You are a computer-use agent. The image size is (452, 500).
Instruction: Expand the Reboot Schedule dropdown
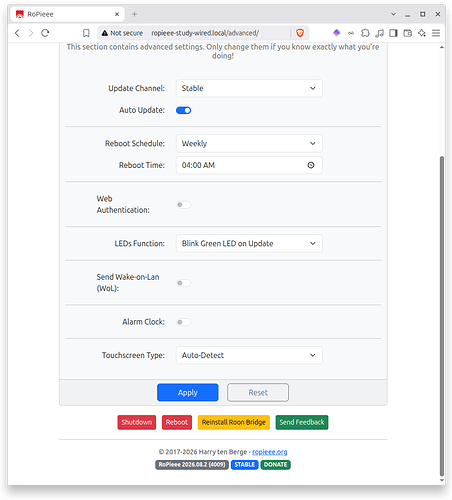[249, 144]
